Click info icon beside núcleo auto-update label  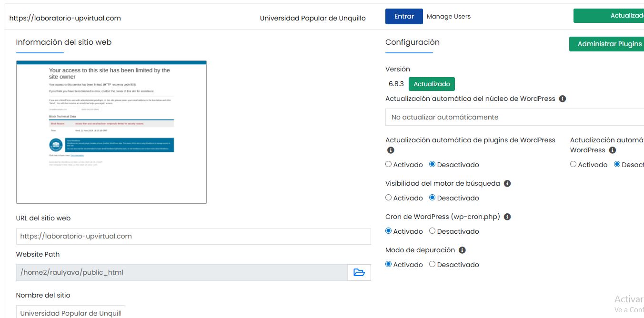(562, 99)
